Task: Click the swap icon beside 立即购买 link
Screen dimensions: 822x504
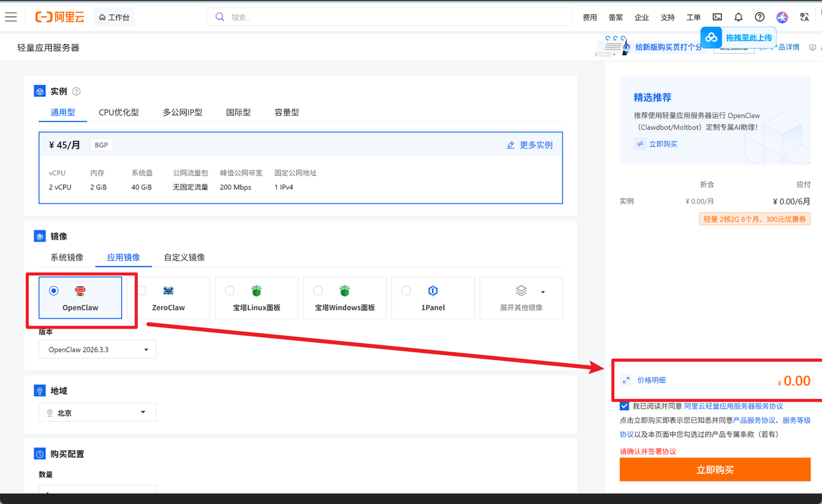Action: tap(640, 144)
